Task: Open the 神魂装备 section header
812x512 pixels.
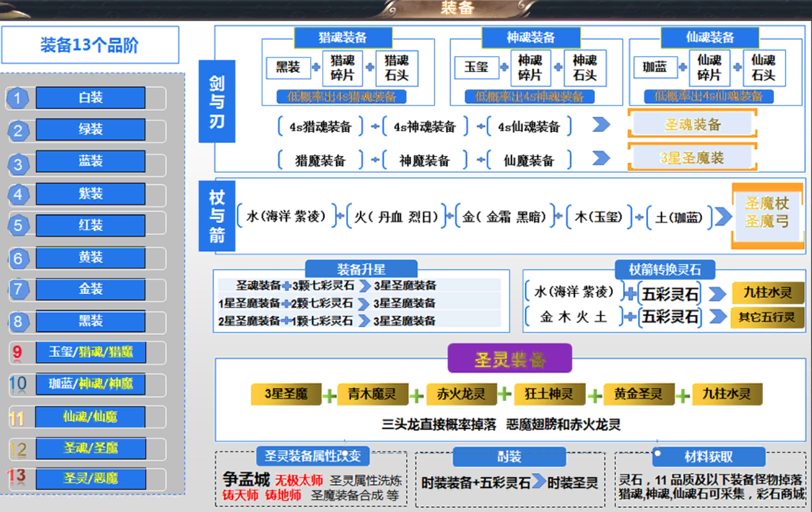Action: (x=531, y=37)
